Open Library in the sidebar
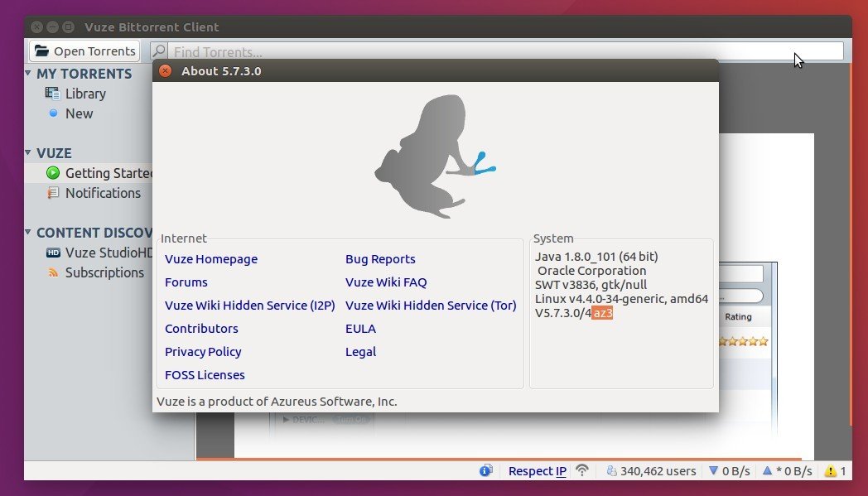 85,94
